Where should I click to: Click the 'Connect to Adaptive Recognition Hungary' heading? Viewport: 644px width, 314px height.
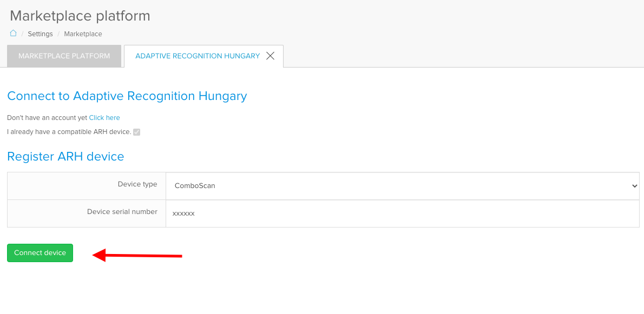[127, 96]
